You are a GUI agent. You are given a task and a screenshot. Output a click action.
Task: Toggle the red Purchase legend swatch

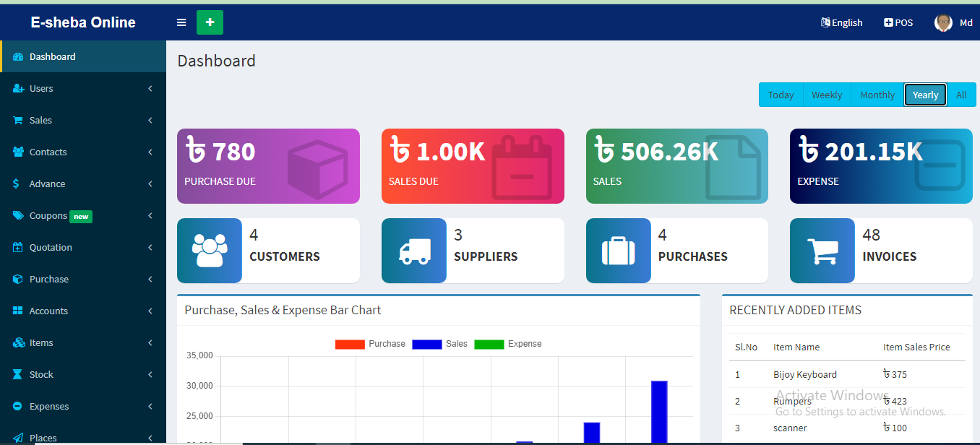(x=349, y=344)
